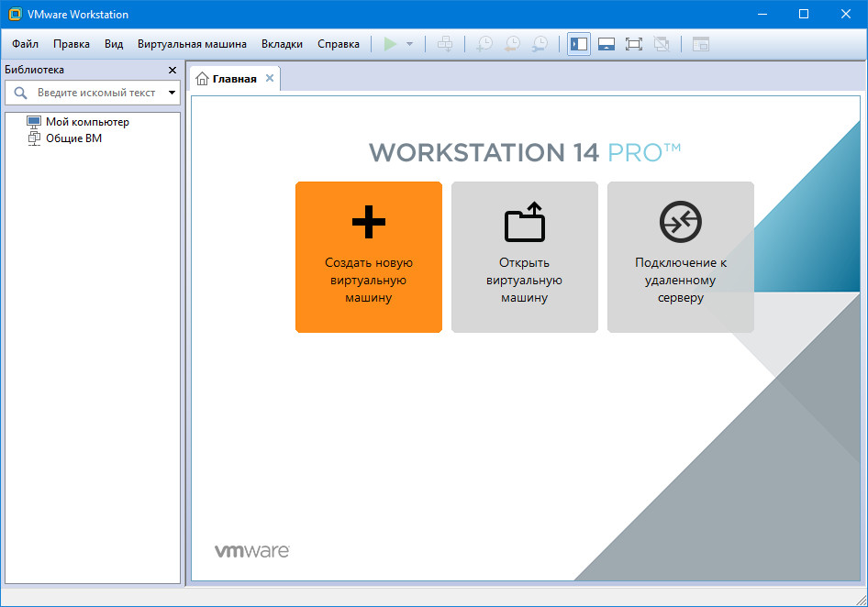This screenshot has width=868, height=607.
Task: Click the console view icon in toolbar
Action: tap(701, 44)
